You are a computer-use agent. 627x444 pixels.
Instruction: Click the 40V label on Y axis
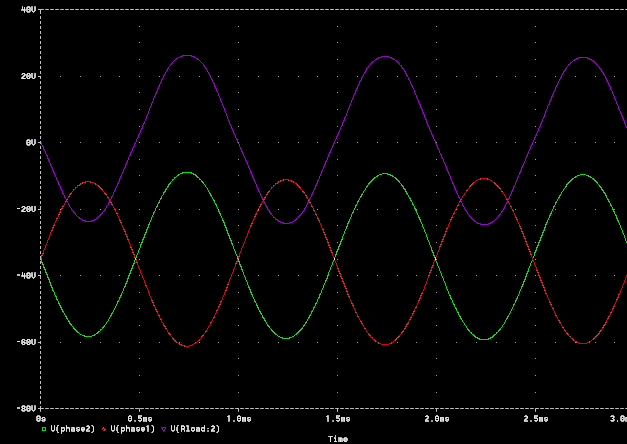click(x=27, y=9)
